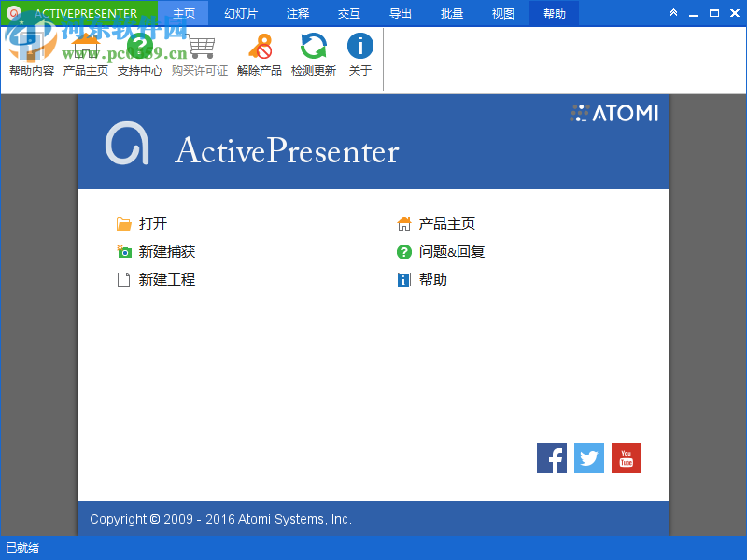The image size is (747, 560).
Task: Open 帮助 from the welcome screen
Action: 432,279
